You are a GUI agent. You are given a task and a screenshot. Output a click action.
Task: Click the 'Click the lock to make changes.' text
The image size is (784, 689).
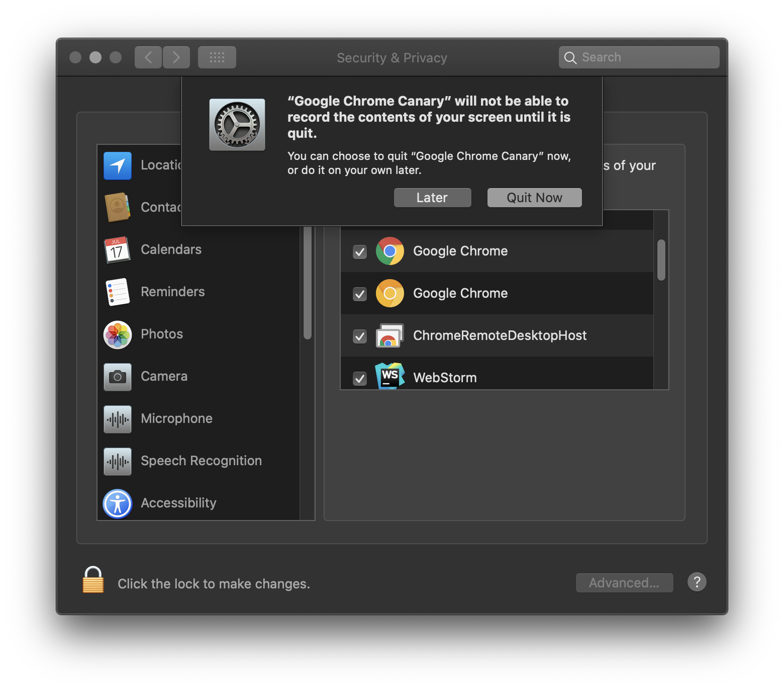[x=214, y=584]
